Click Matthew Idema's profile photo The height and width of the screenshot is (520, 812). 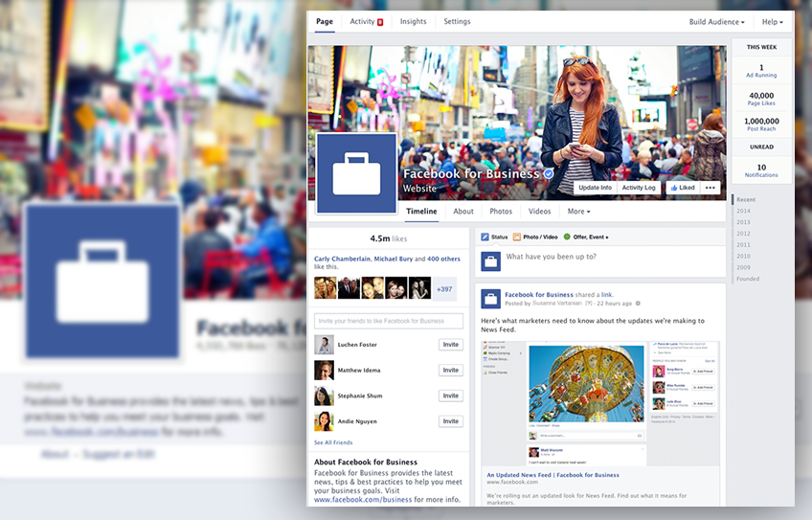[x=324, y=371]
